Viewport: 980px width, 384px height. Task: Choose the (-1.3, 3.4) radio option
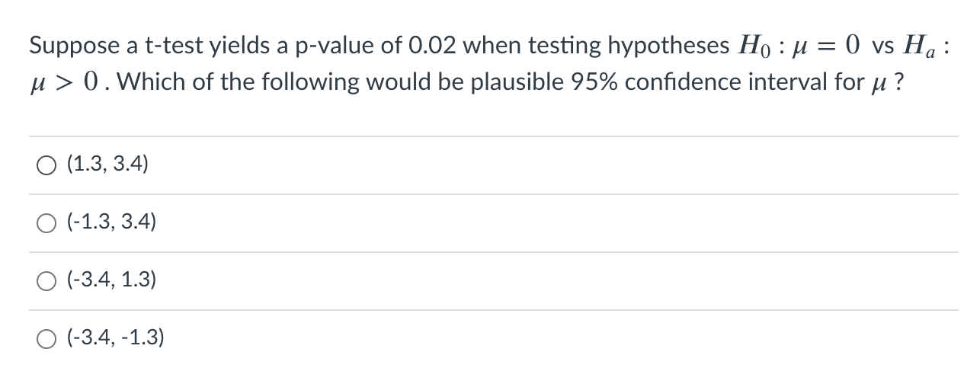coord(43,223)
